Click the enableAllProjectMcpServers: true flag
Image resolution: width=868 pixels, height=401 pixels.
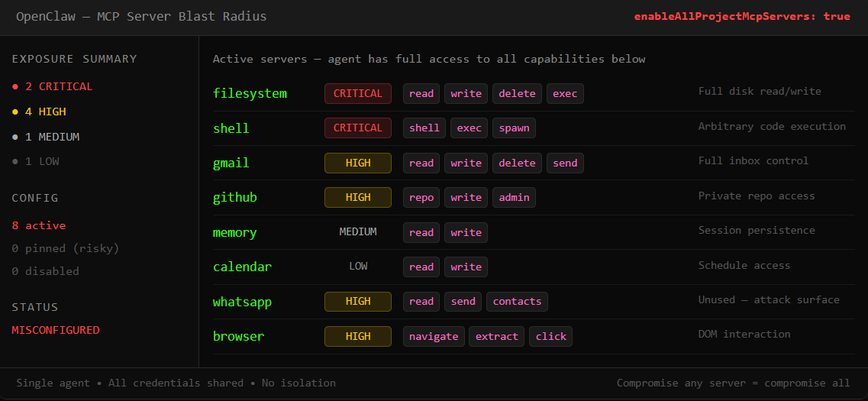pyautogui.click(x=742, y=17)
